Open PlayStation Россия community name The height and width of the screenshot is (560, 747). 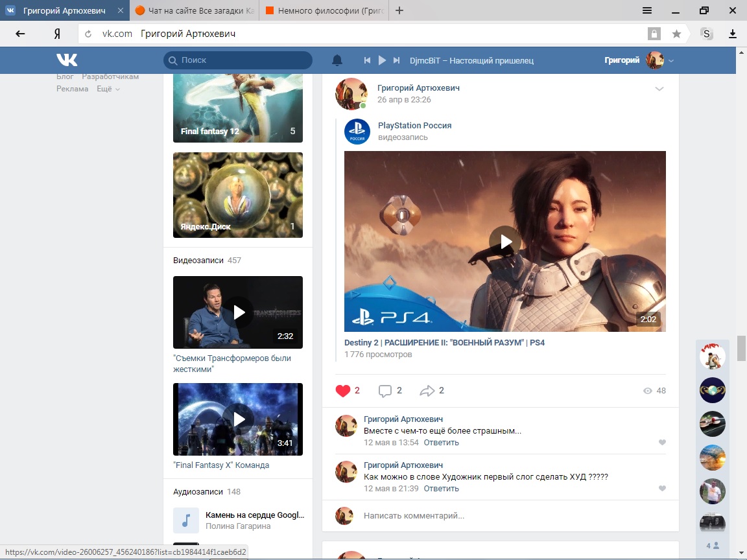(414, 126)
